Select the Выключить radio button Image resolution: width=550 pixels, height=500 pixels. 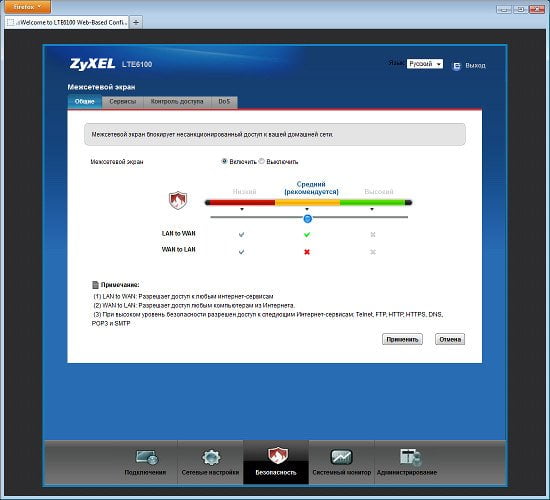[261, 161]
